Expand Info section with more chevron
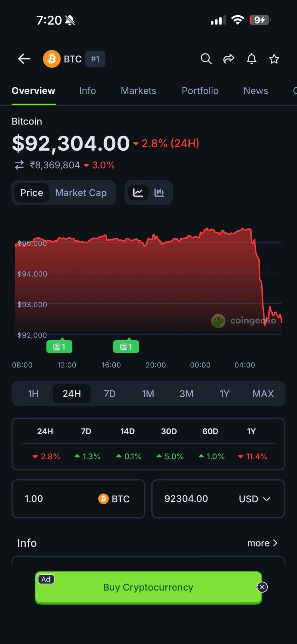The height and width of the screenshot is (644, 297). [262, 543]
